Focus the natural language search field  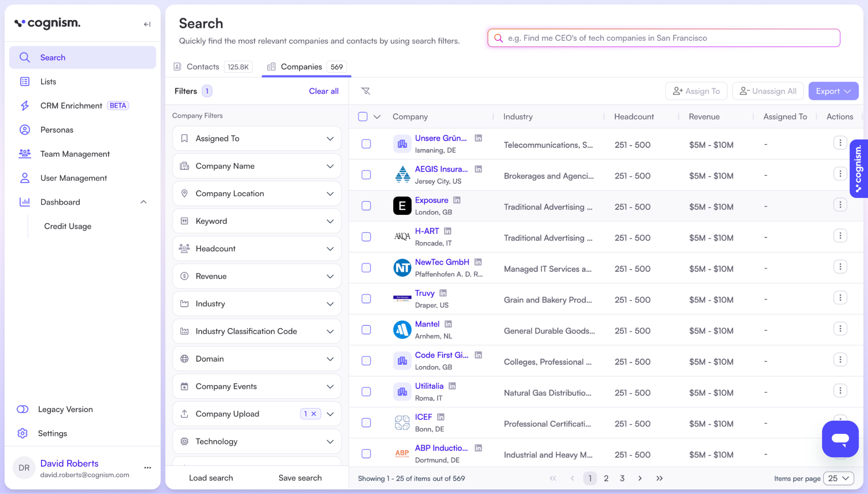click(664, 38)
